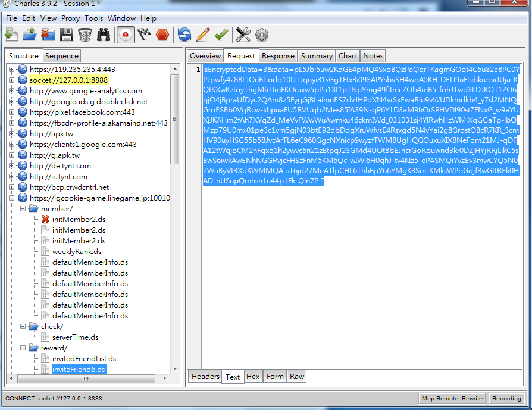This screenshot has height=410, width=532.
Task: Clear the session with the trash icon
Action: pos(85,35)
